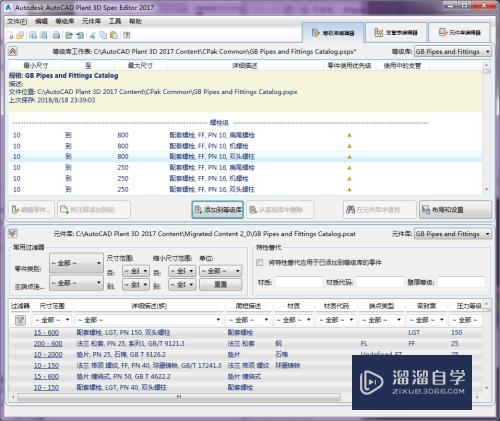
Task: Click the catalog table horizontal scrollbar
Action: coord(179,397)
